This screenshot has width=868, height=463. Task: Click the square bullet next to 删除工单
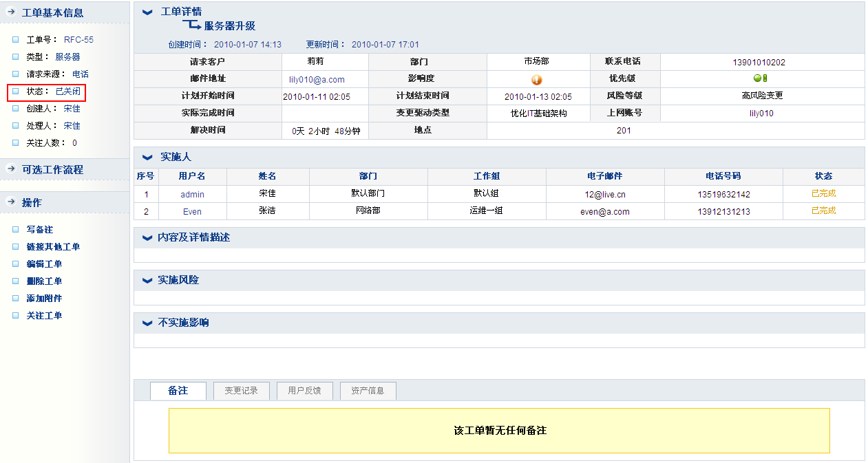tap(15, 281)
